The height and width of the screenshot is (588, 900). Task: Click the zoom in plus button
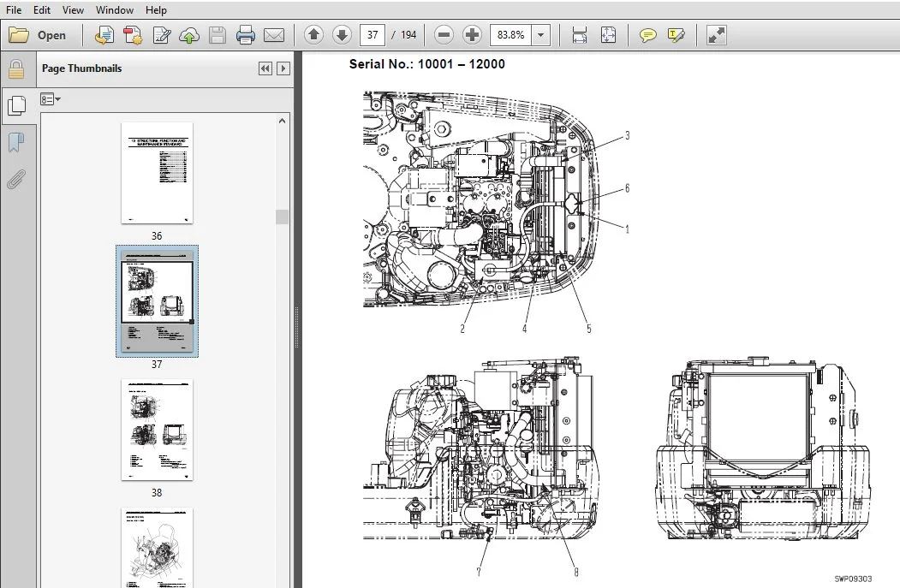pos(472,35)
